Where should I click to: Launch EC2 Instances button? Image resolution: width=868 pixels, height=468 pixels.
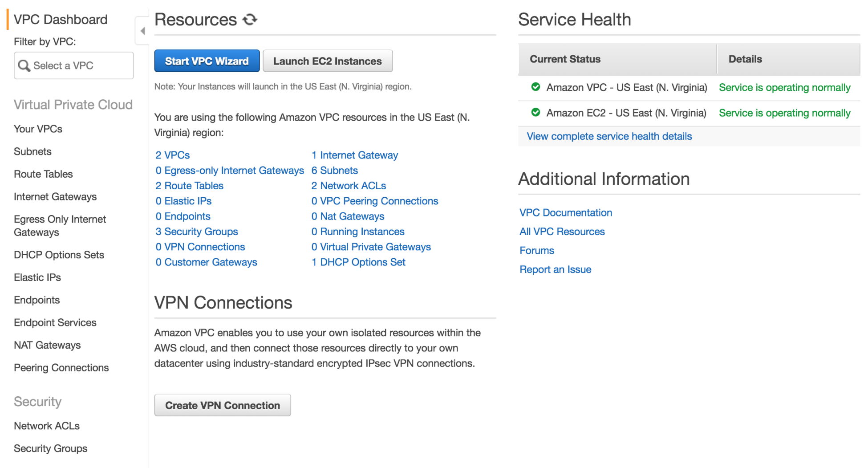point(328,61)
